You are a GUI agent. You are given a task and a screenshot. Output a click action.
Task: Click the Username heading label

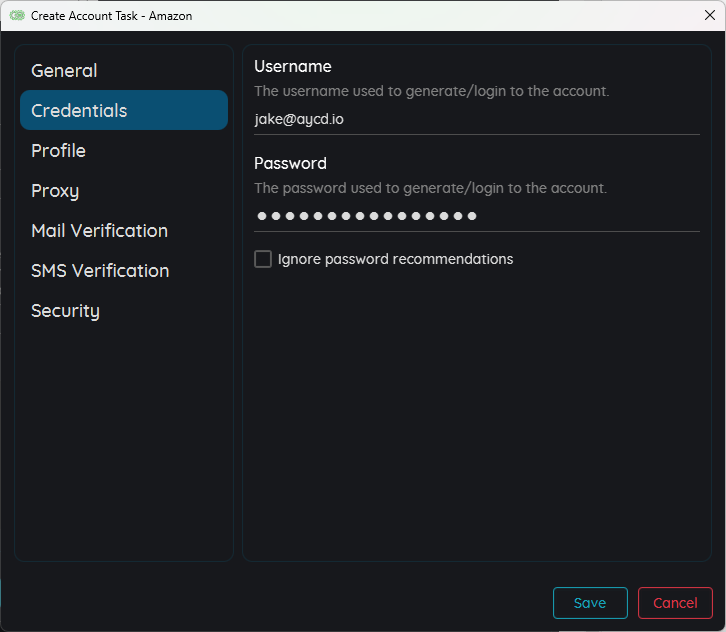293,67
